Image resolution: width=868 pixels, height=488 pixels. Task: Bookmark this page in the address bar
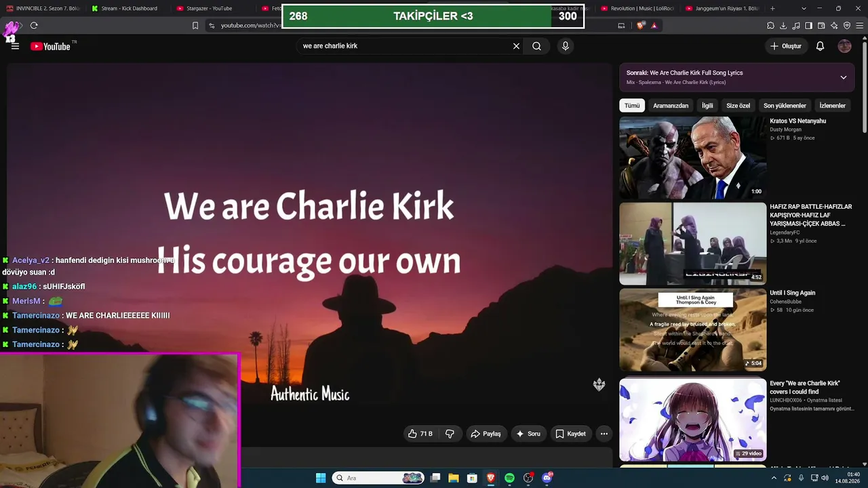click(195, 26)
